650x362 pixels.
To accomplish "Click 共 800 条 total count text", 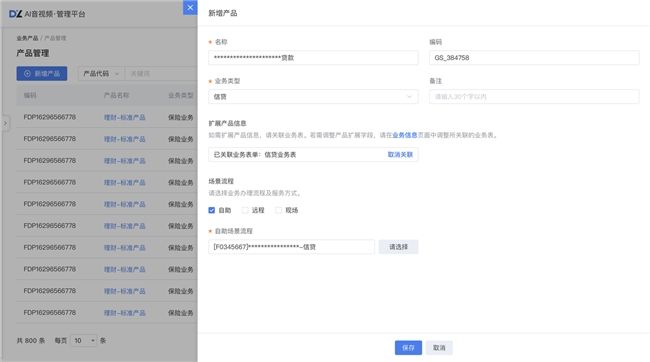I will click(31, 340).
